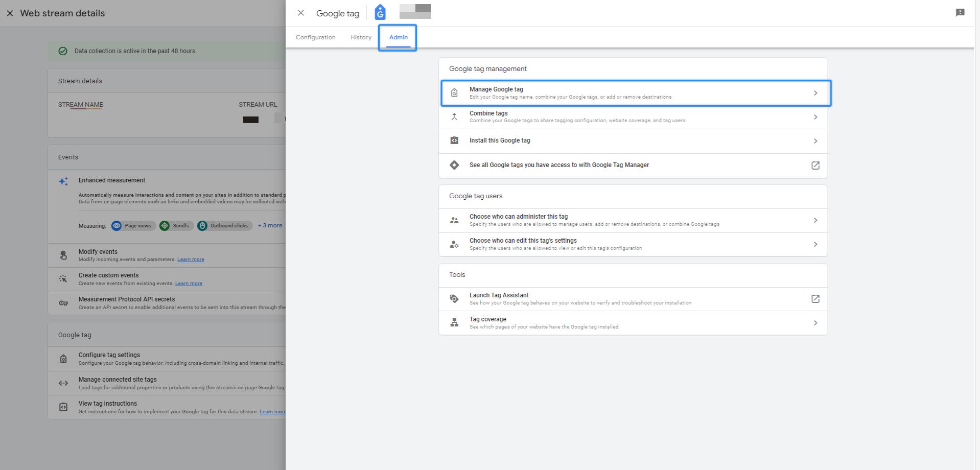Viewport: 980px width, 470px height.
Task: Click the Create custom events sparkle-cursor icon
Action: click(63, 279)
